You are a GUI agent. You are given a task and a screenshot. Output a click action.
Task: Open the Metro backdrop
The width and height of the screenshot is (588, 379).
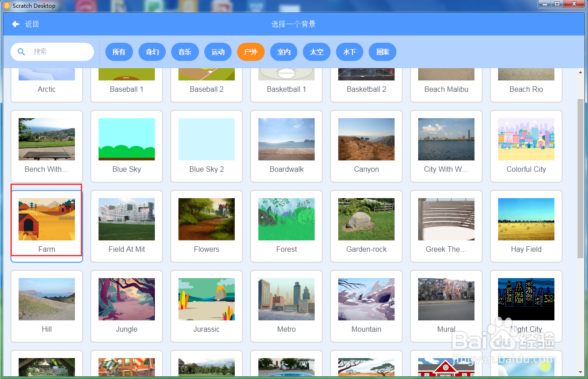coord(287,306)
